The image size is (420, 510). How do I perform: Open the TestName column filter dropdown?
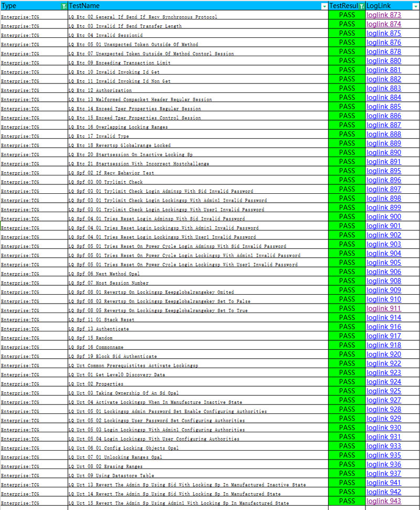(324, 6)
